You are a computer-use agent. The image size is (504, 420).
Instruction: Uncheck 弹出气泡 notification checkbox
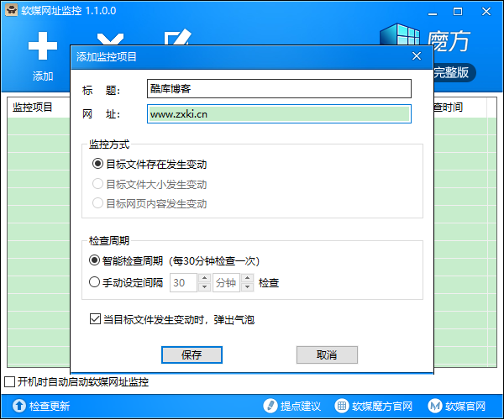tap(95, 319)
